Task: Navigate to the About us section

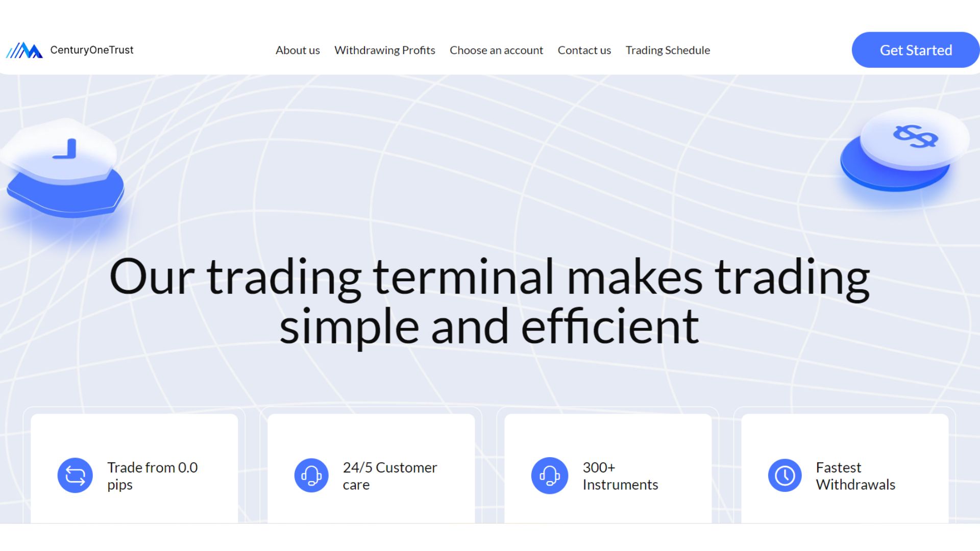Action: coord(298,50)
